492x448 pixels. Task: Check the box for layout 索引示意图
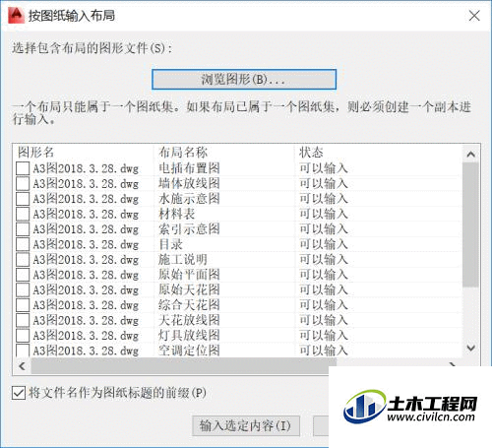23,229
